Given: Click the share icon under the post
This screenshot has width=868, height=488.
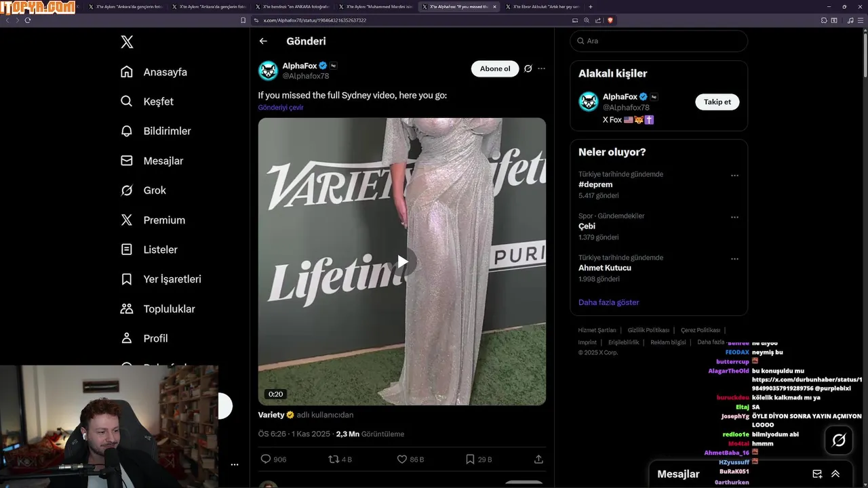Looking at the screenshot, I should [538, 459].
